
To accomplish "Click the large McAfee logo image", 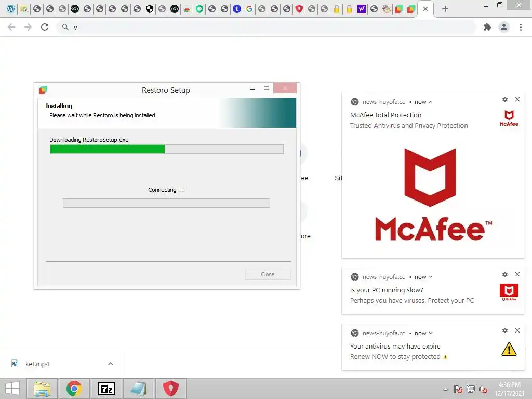I will [x=433, y=194].
